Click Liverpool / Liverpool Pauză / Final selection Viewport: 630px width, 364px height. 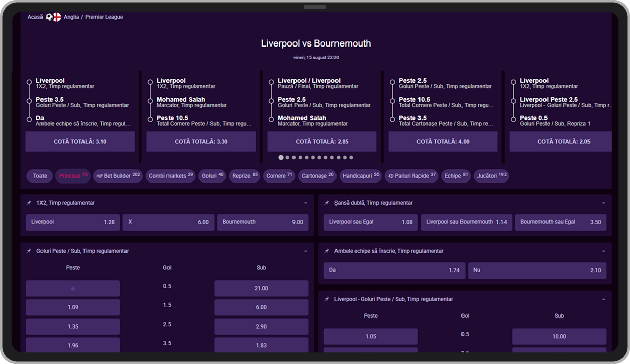(318, 83)
